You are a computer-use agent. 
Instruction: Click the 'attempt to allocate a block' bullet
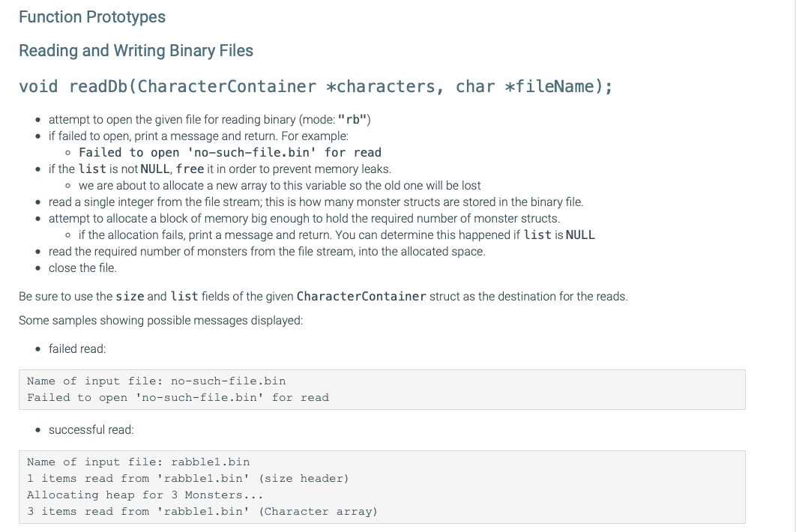pos(304,219)
